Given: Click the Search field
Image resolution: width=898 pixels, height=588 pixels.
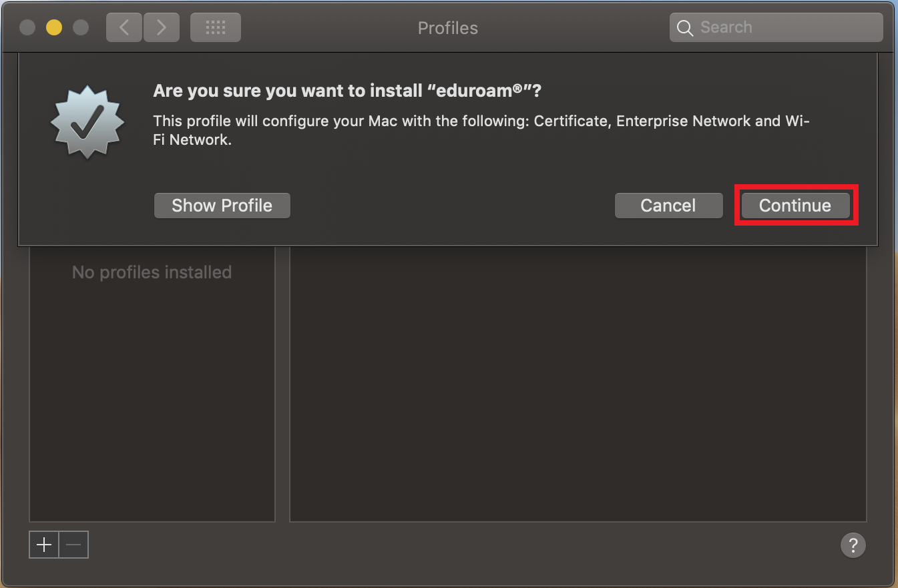Looking at the screenshot, I should [776, 27].
